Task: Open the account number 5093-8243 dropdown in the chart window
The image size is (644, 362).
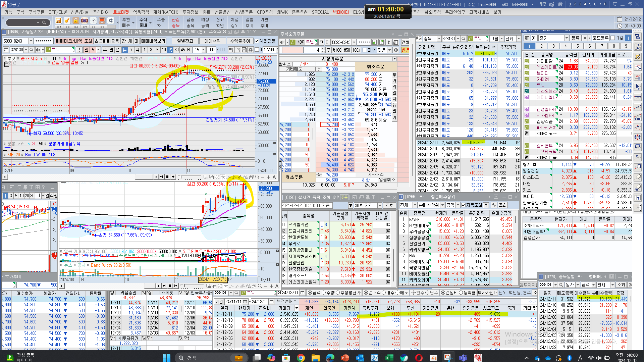Action: point(31,41)
